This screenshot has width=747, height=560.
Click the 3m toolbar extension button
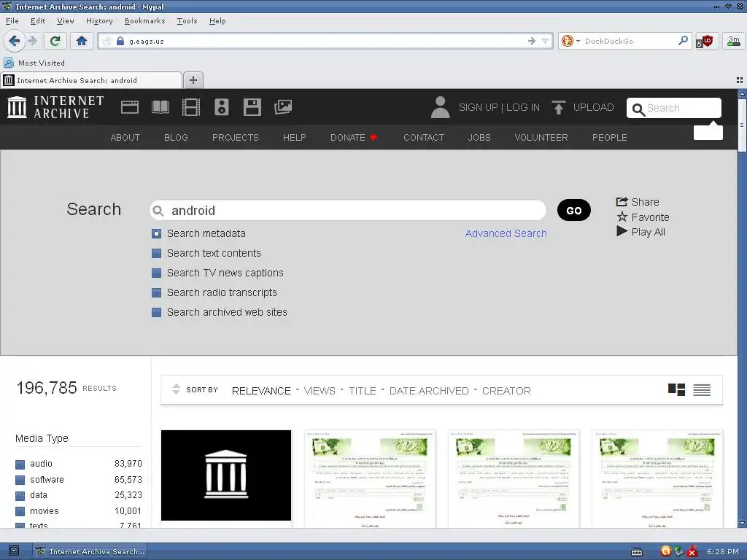point(734,41)
